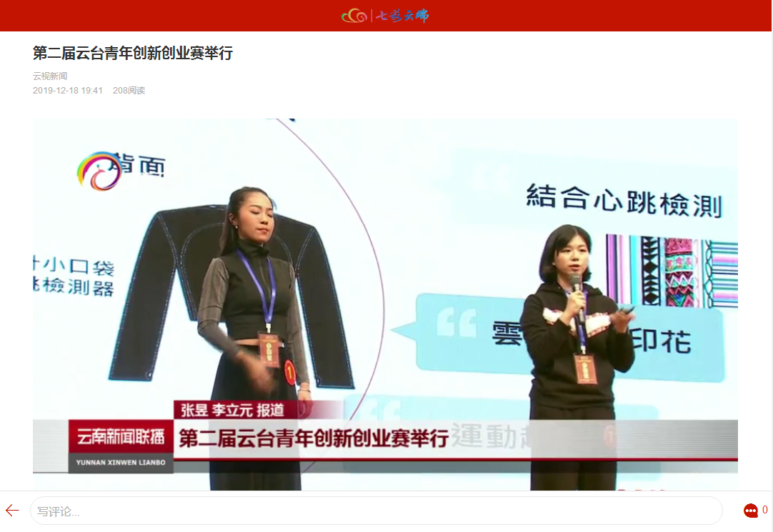Click the red number 1 badge on the model
This screenshot has height=532, width=773.
[290, 372]
